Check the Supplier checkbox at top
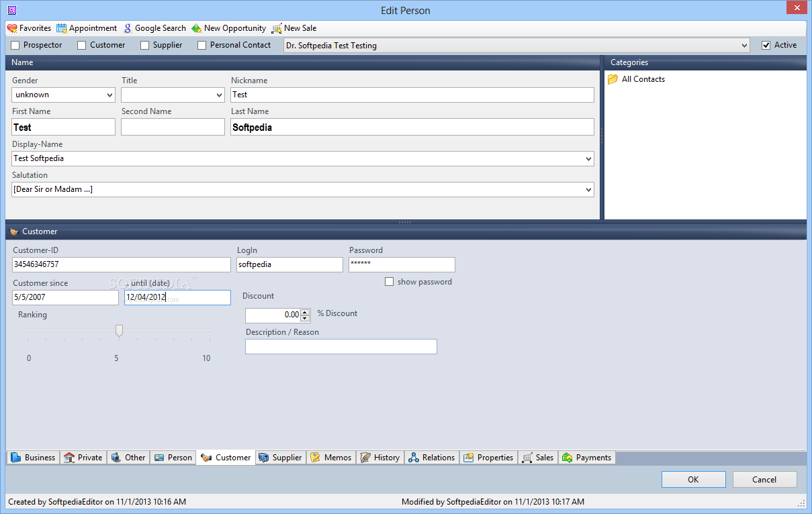 click(x=145, y=46)
